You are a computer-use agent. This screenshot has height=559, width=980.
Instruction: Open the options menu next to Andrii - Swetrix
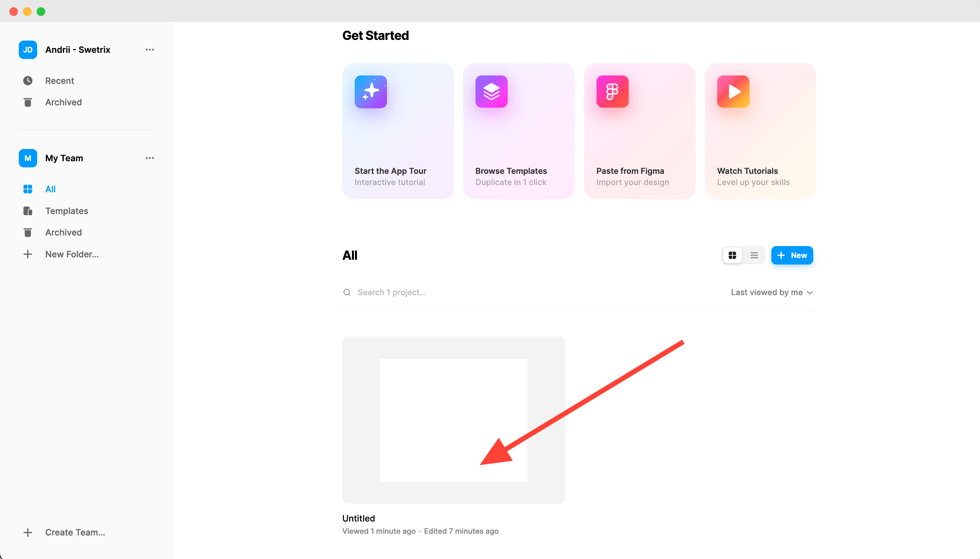pyautogui.click(x=150, y=49)
